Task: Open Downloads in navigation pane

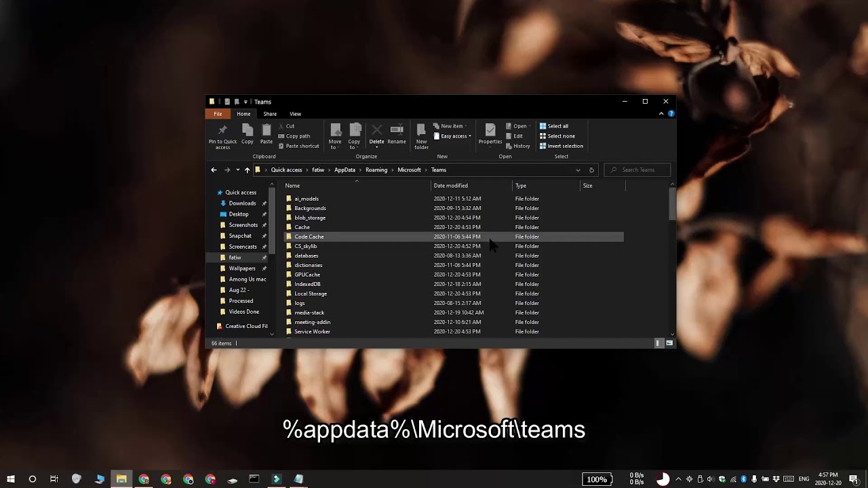Action: coord(242,203)
